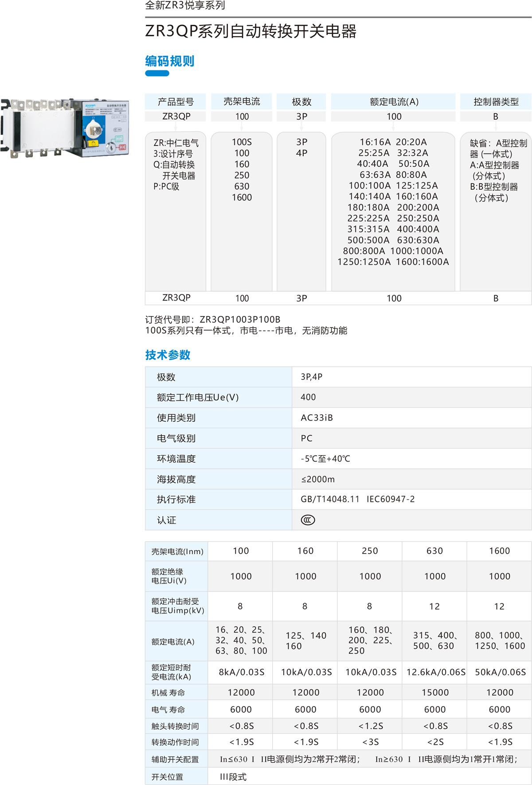Select the 4P pole option in coding table

tap(301, 153)
